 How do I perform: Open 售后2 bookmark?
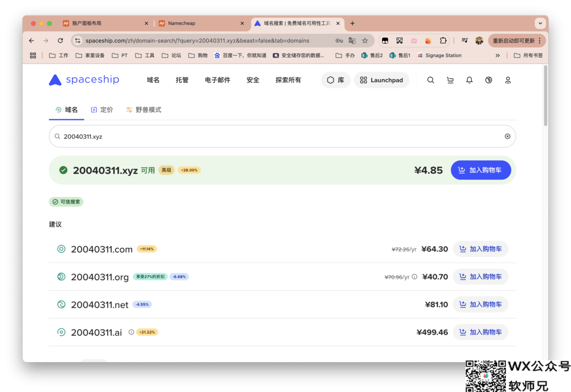coord(372,55)
